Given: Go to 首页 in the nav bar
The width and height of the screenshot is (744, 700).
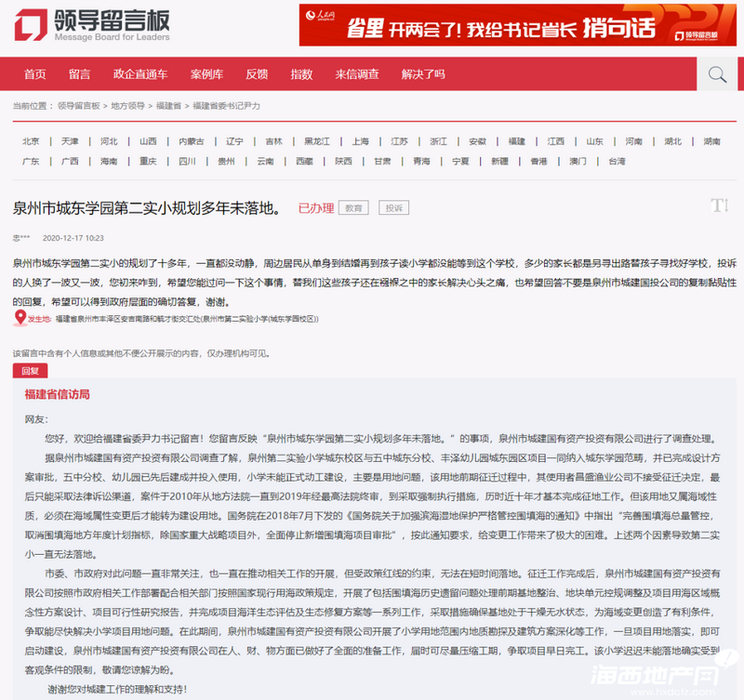Looking at the screenshot, I should tap(35, 74).
